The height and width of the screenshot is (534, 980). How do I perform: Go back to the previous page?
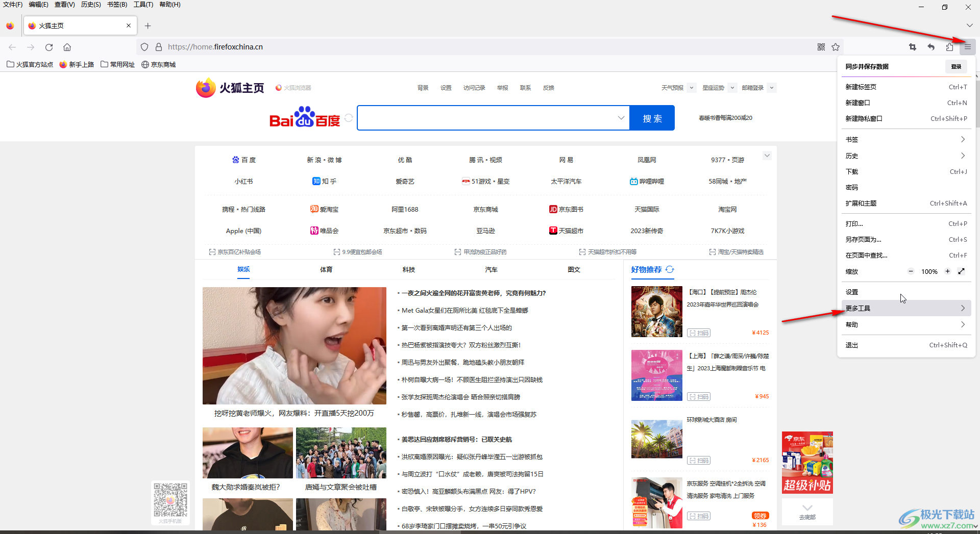(x=12, y=47)
